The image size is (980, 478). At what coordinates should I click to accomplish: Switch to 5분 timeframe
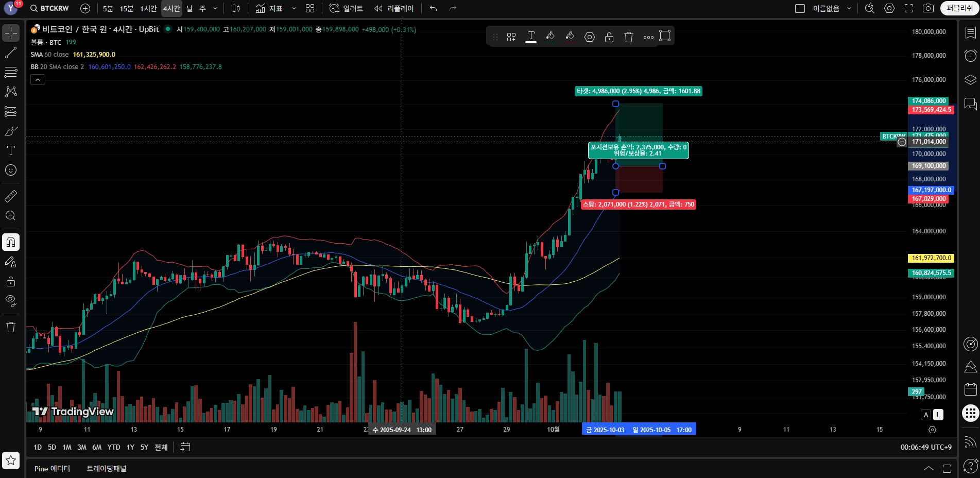(x=108, y=8)
